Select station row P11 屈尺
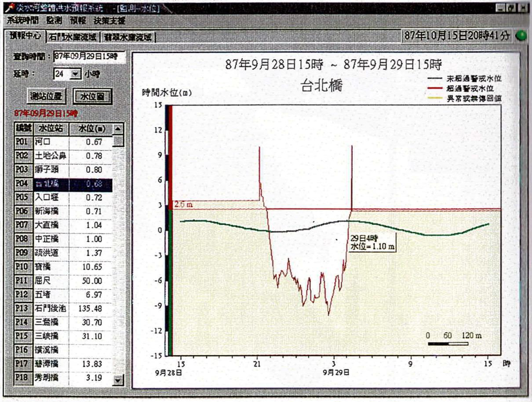 [63, 281]
